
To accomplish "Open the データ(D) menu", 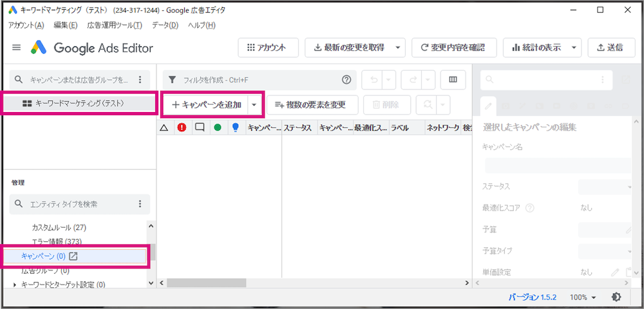I will pyautogui.click(x=165, y=26).
